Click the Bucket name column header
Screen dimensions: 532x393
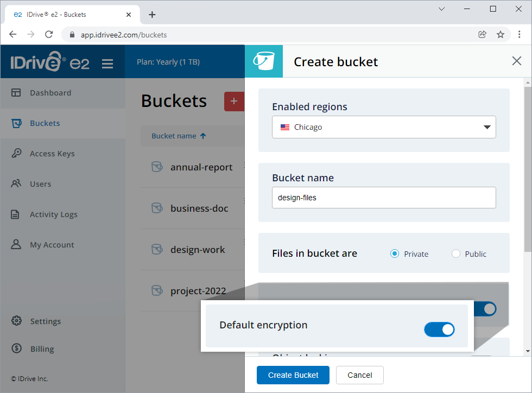(x=174, y=136)
